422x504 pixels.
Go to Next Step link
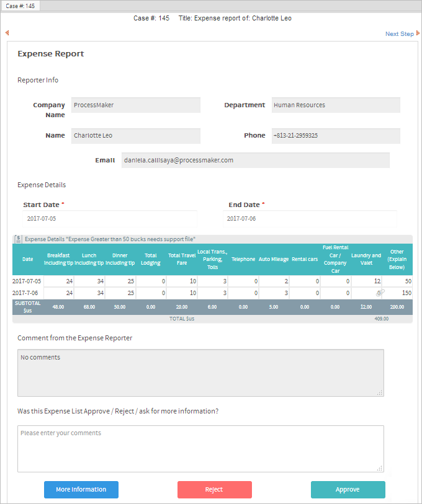[399, 34]
